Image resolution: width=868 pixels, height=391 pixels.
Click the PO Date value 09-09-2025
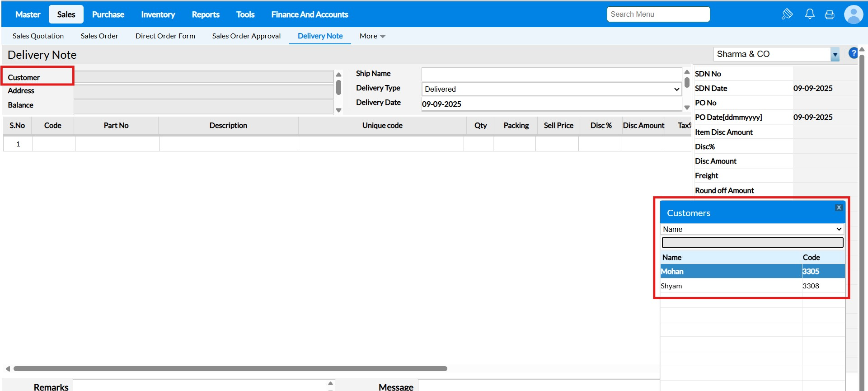point(813,118)
